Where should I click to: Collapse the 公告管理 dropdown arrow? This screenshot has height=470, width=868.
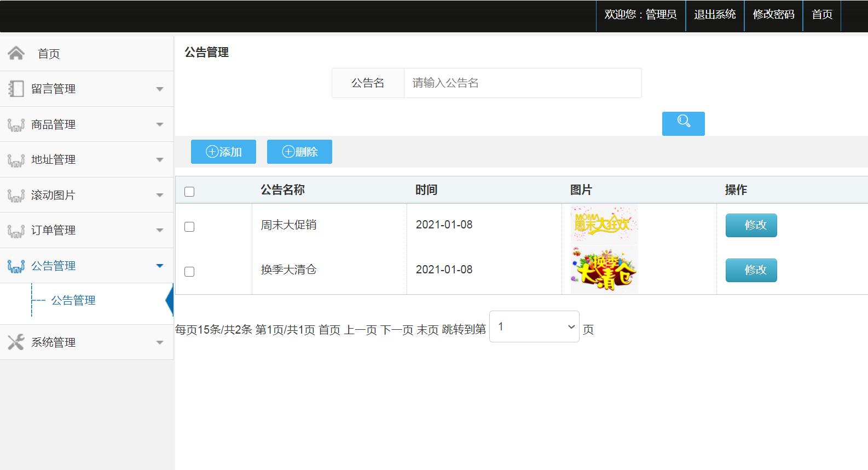pos(160,266)
